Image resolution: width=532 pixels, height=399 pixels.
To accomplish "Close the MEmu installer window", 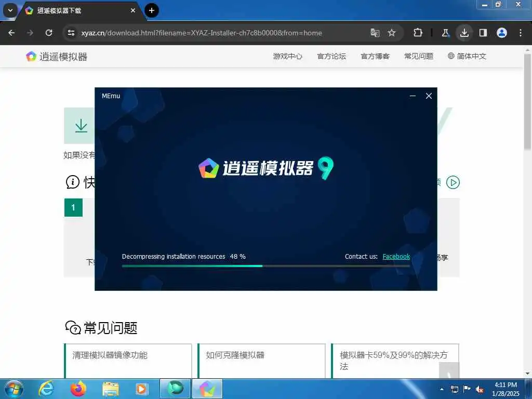I will pos(429,96).
